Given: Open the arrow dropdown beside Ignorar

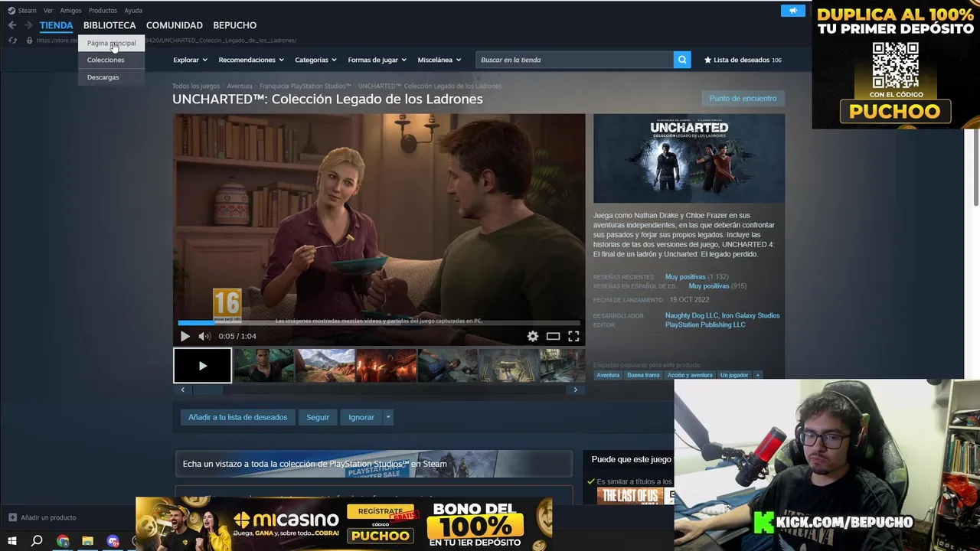Looking at the screenshot, I should [388, 417].
